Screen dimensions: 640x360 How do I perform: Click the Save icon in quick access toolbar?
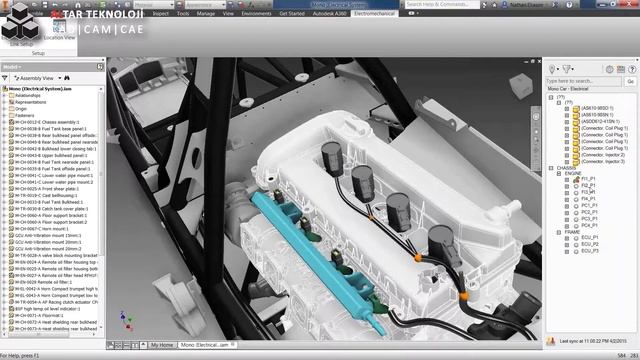(x=44, y=4)
